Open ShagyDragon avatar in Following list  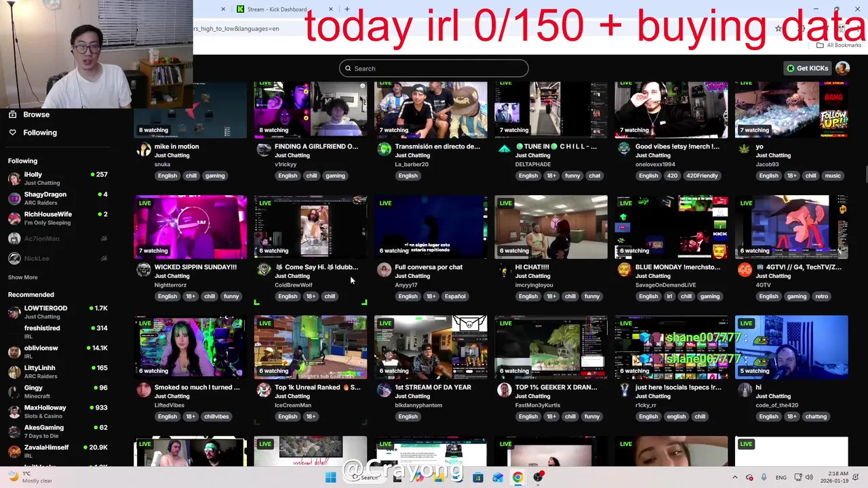click(14, 199)
